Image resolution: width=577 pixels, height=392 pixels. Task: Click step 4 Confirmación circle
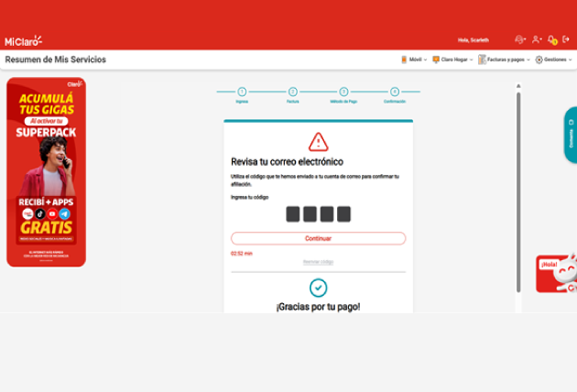point(395,92)
